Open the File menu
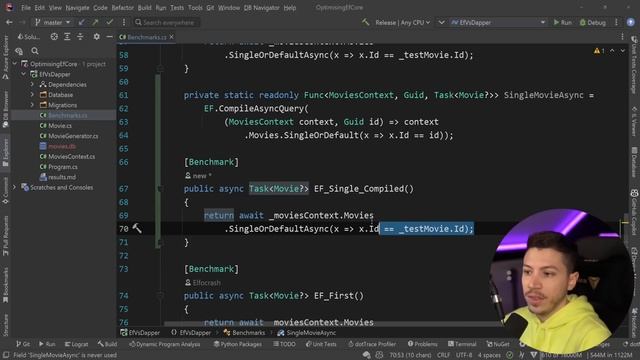The height and width of the screenshot is (360, 640). click(26, 8)
